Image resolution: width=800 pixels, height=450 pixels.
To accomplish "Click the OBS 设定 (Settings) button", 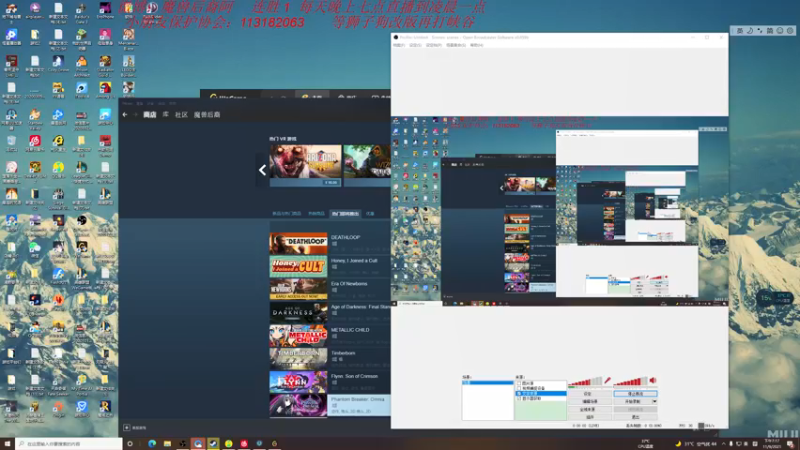I will (x=589, y=394).
